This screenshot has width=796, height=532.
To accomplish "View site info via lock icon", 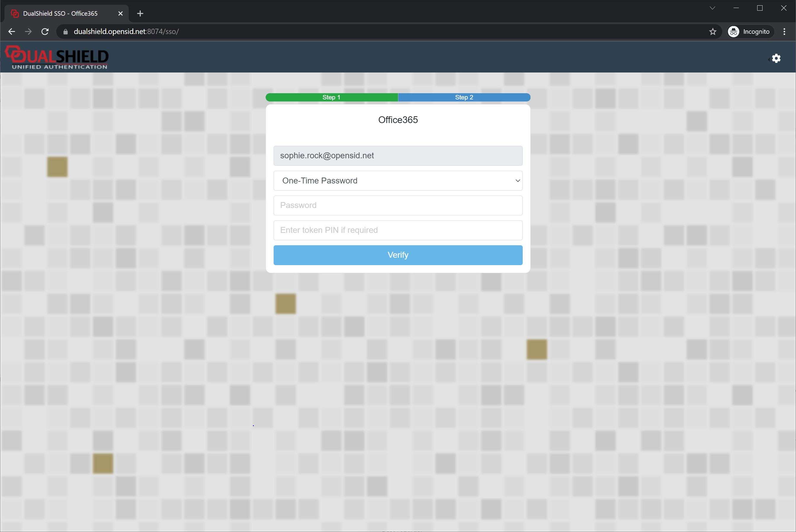I will pos(65,32).
